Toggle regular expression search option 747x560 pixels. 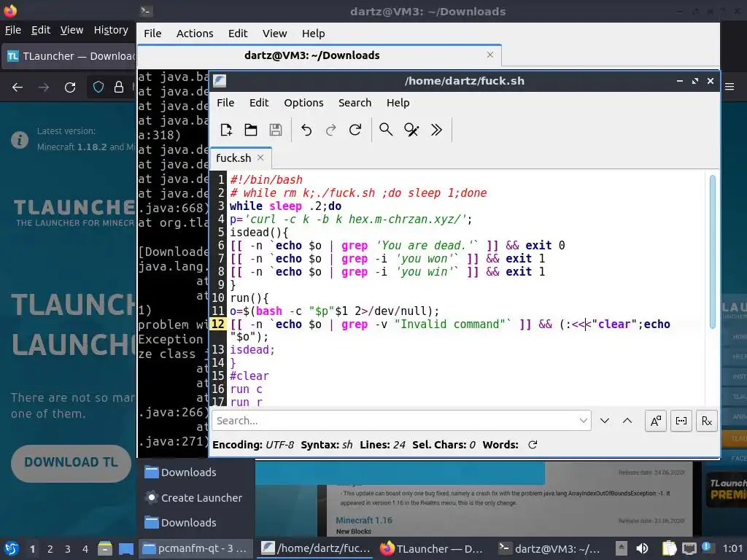coord(706,421)
